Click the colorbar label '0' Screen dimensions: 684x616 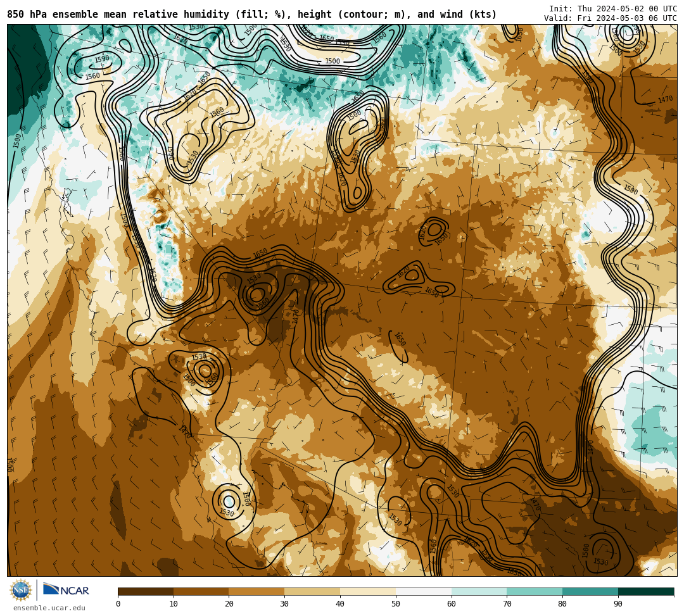pyautogui.click(x=118, y=604)
